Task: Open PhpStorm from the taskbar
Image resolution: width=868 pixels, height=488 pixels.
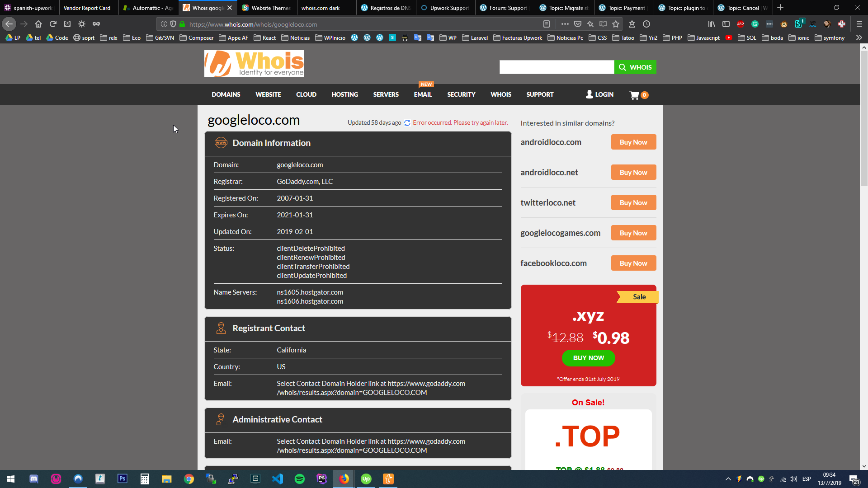Action: tap(322, 479)
